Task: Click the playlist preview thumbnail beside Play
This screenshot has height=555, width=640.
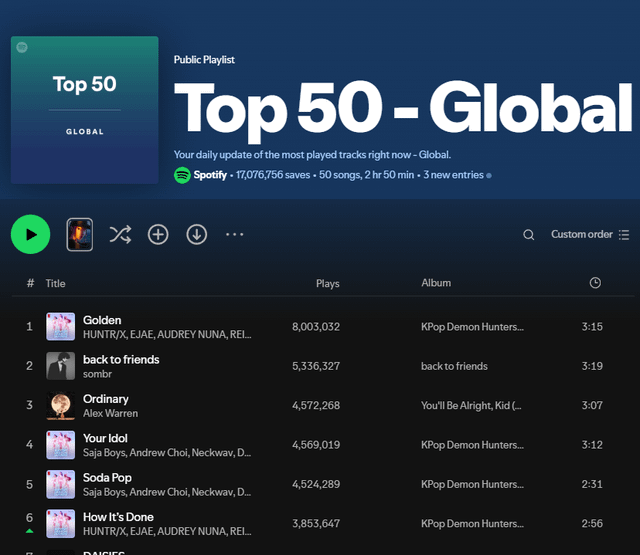Action: click(x=80, y=234)
